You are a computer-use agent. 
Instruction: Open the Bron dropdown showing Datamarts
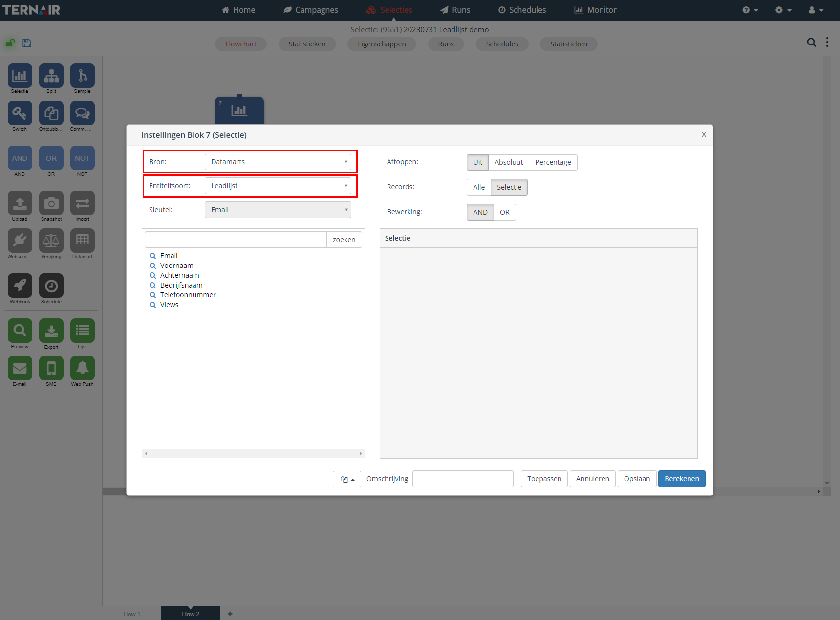tap(278, 162)
